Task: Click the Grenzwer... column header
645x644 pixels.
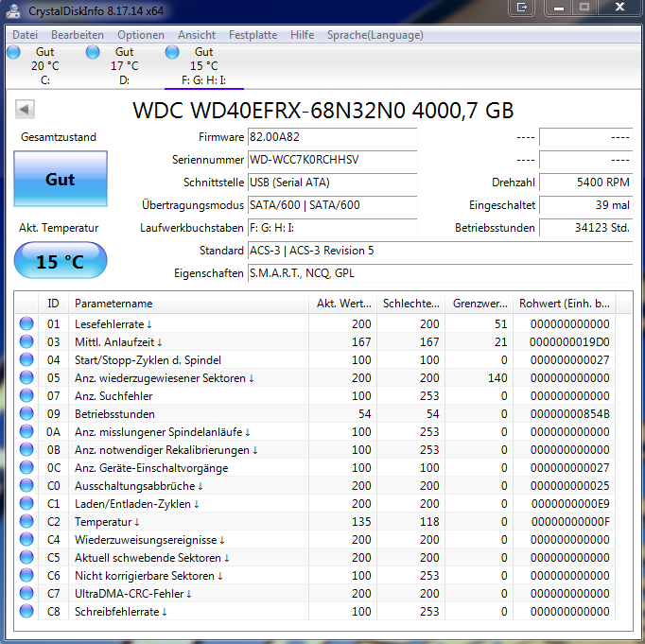Action: 479,304
